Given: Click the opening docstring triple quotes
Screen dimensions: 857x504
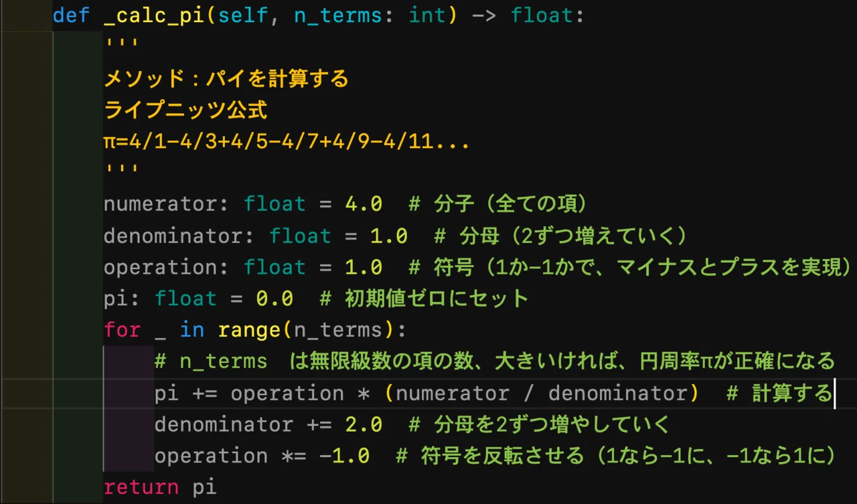Looking at the screenshot, I should (121, 43).
